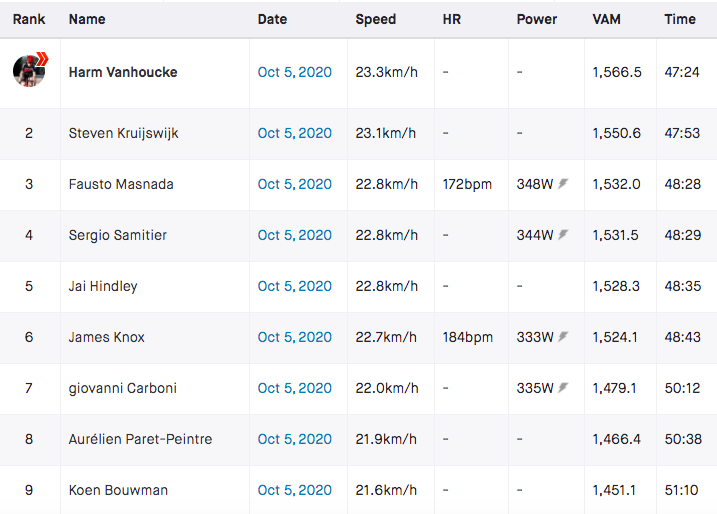Viewport: 717px width, 514px height.
Task: Open Fausto Masnada's activity date link
Action: click(x=294, y=184)
